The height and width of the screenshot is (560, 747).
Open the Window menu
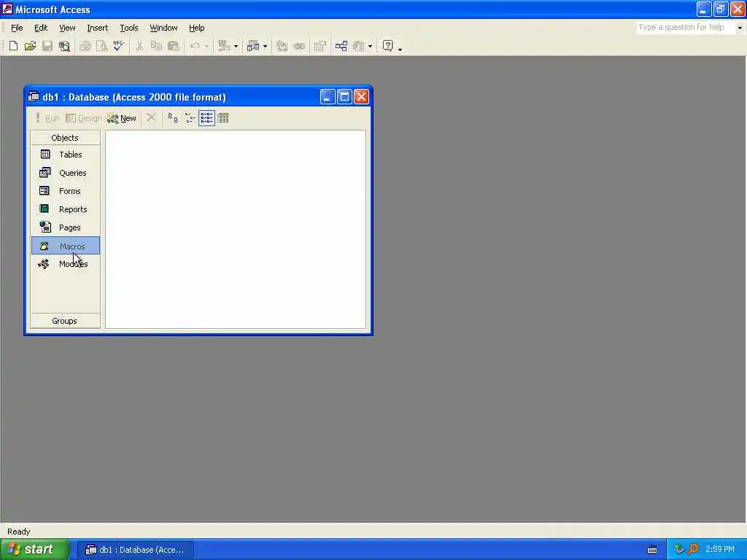pyautogui.click(x=164, y=28)
